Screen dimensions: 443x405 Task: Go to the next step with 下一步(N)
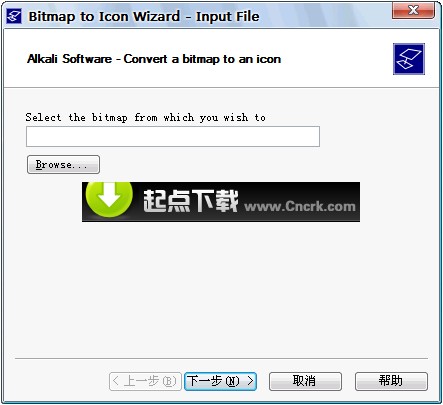[x=220, y=381]
